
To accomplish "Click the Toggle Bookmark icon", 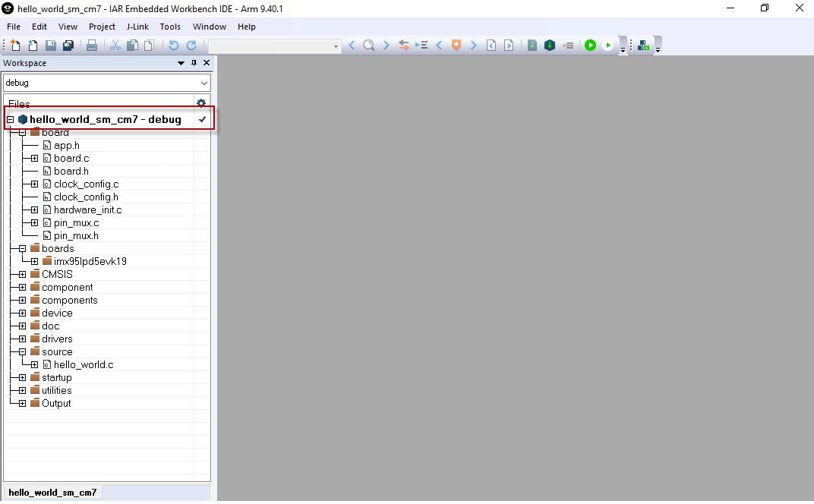I will click(x=456, y=46).
